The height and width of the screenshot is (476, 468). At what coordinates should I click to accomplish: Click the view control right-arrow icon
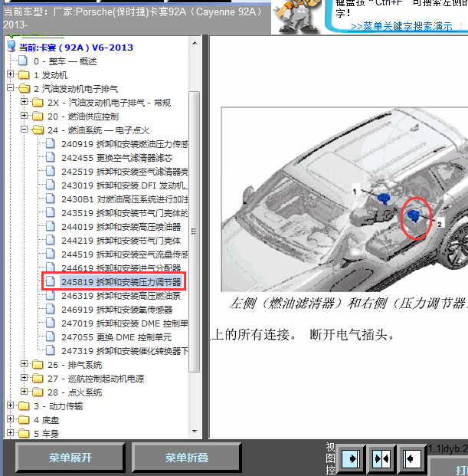(x=351, y=458)
